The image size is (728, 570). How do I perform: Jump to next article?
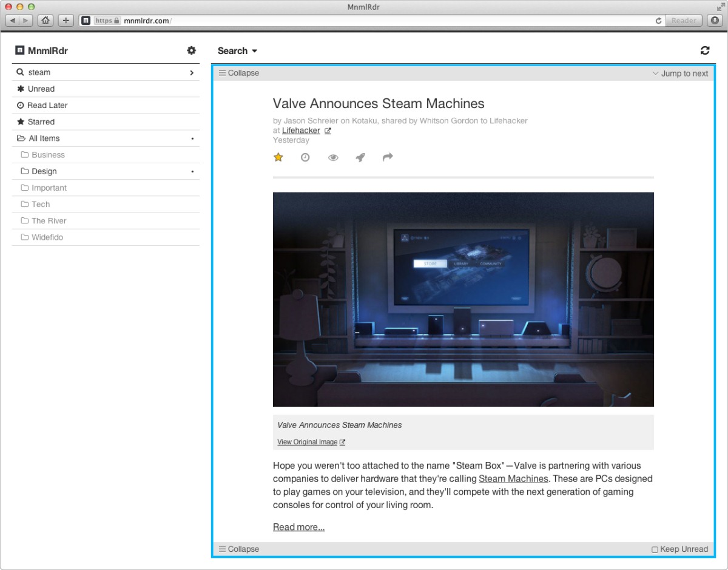[x=680, y=73]
